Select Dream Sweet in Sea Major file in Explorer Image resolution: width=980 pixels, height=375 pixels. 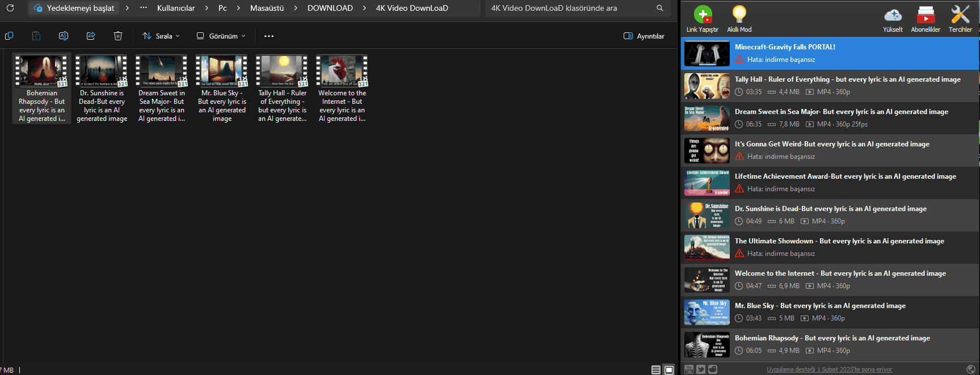pyautogui.click(x=162, y=89)
